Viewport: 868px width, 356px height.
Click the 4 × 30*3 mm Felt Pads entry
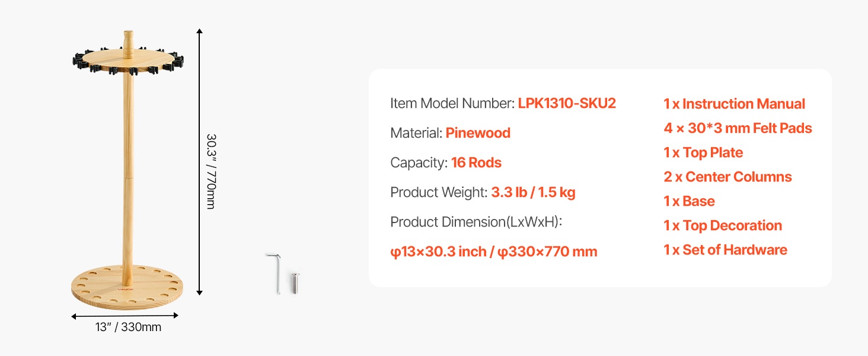pos(738,128)
